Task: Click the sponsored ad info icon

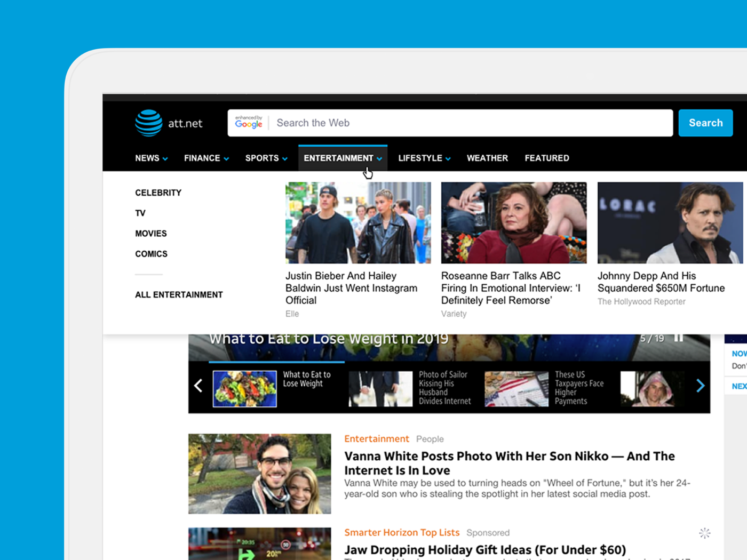Action: 705,533
